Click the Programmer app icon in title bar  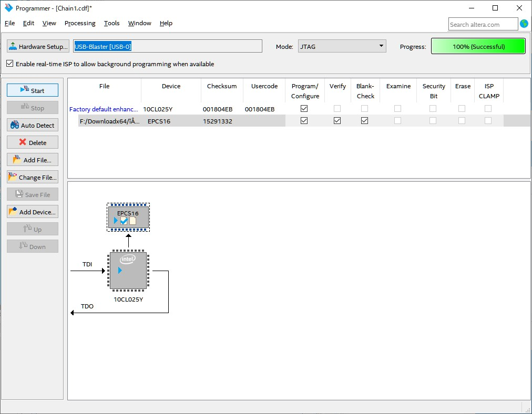[8, 8]
